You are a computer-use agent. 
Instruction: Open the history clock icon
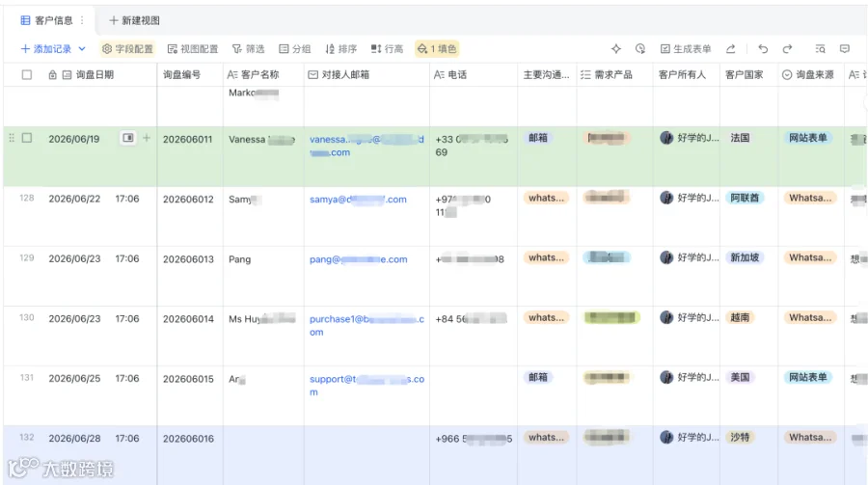tap(640, 49)
